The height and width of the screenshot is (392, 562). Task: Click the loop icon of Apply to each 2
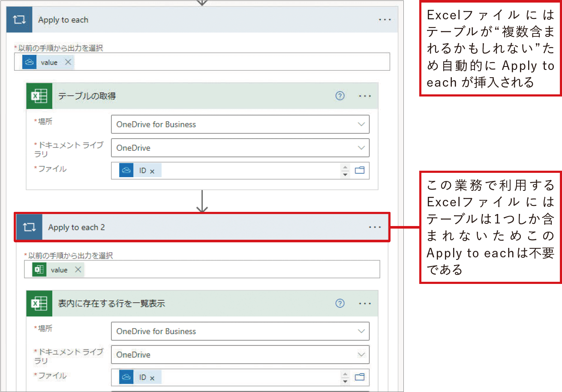point(30,227)
